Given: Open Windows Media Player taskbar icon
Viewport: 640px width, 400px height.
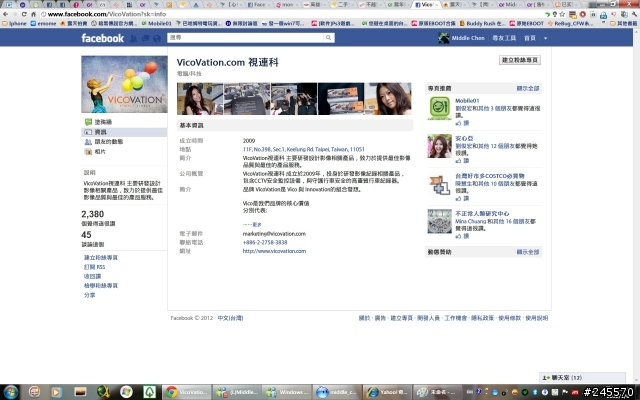Looking at the screenshot, I should tap(57, 392).
